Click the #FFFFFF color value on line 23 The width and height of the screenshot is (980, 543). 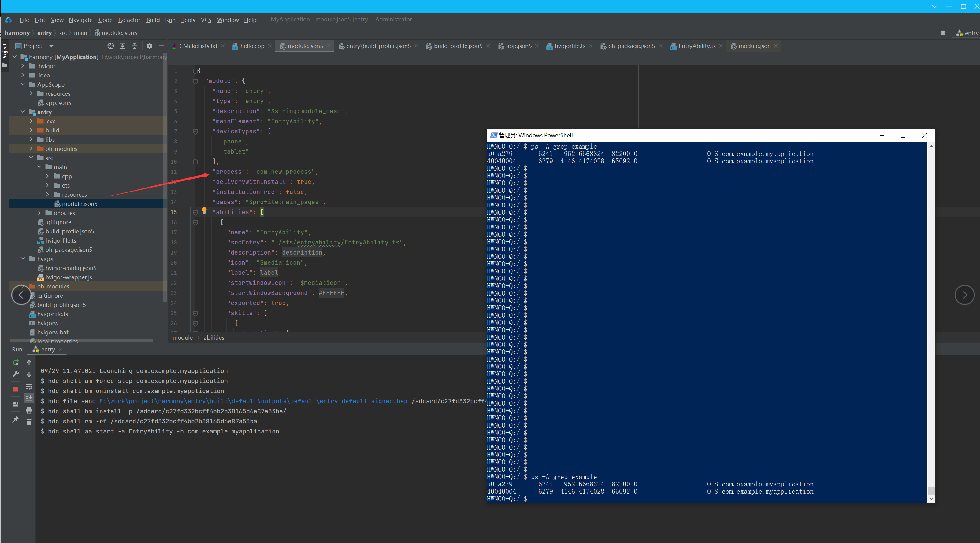[331, 293]
